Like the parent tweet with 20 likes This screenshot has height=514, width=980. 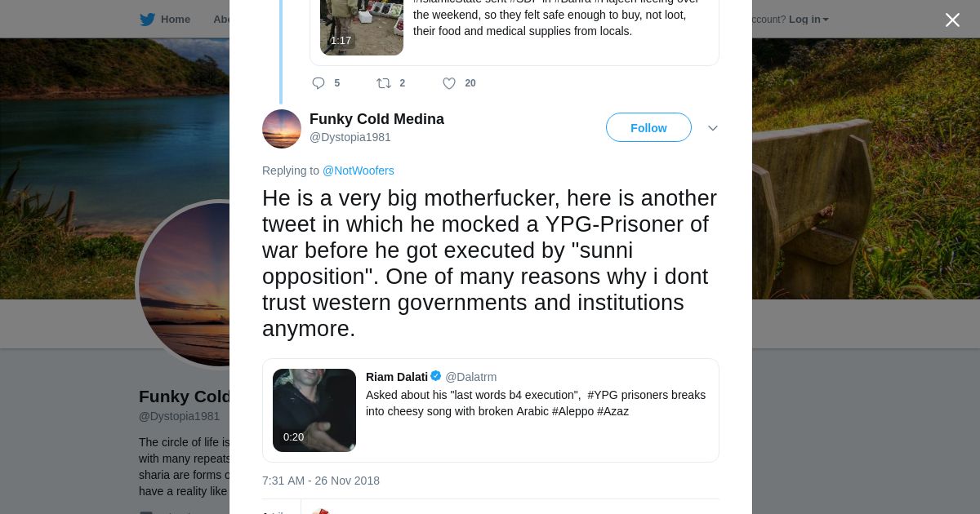(x=449, y=83)
